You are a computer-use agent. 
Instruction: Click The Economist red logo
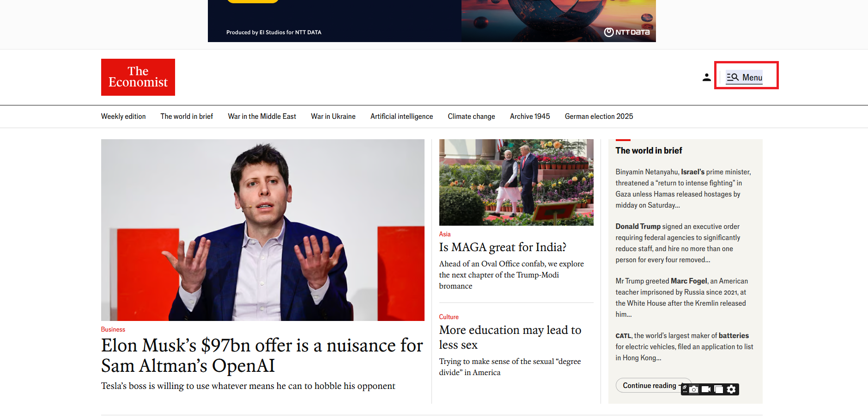138,77
